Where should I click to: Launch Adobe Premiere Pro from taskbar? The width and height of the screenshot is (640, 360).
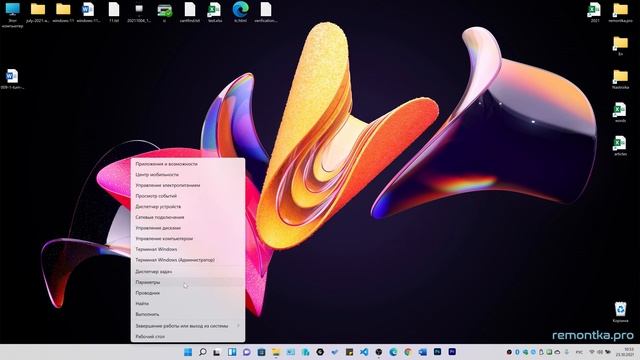(x=452, y=351)
